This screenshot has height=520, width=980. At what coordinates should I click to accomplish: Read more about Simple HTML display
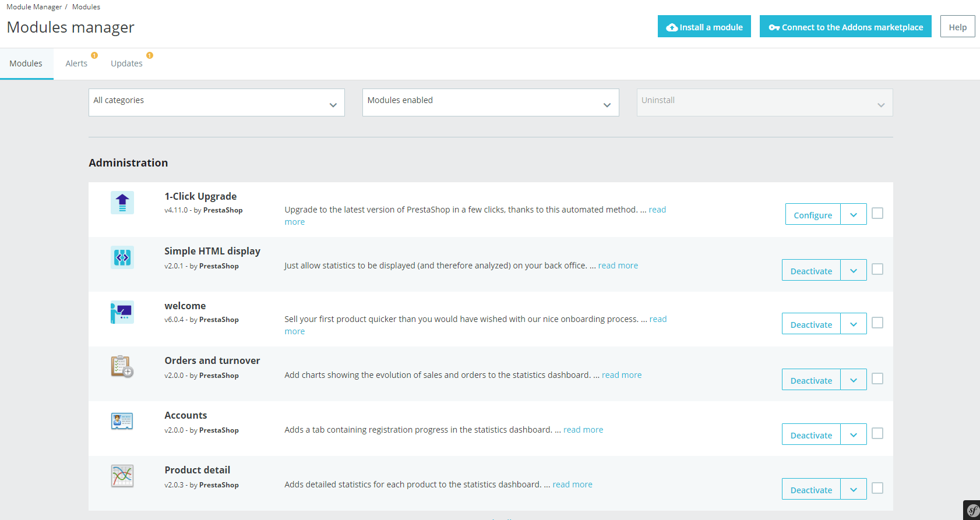pyautogui.click(x=618, y=266)
